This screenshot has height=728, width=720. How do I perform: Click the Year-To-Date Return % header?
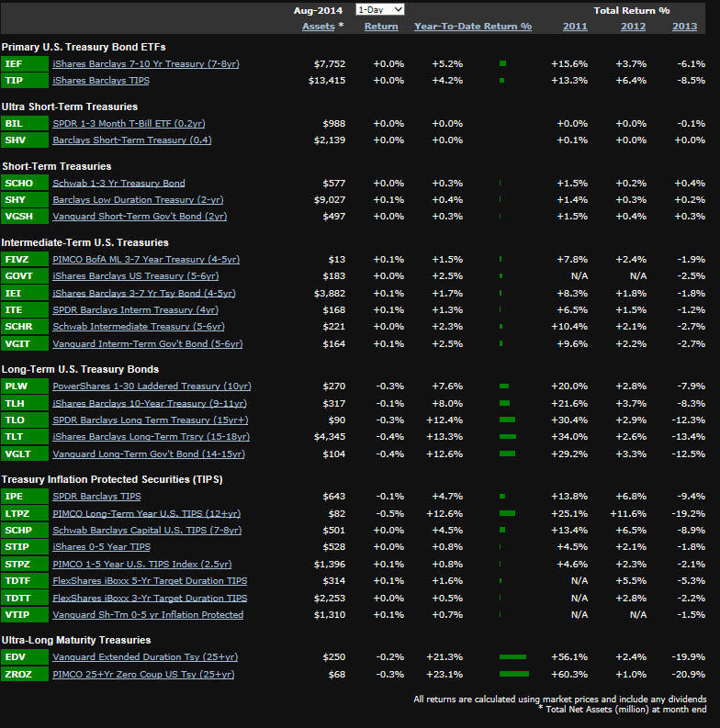473,27
